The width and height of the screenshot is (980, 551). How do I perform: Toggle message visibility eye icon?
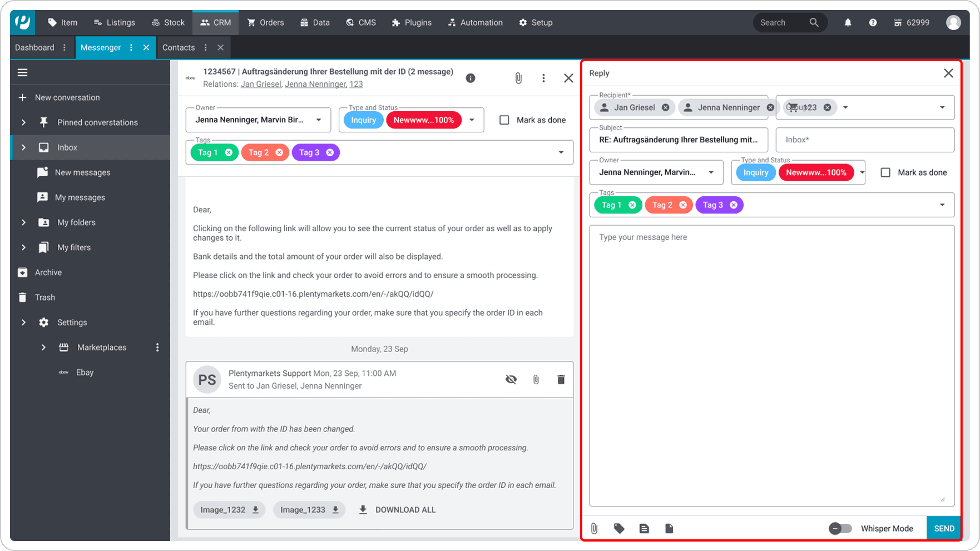(x=511, y=379)
